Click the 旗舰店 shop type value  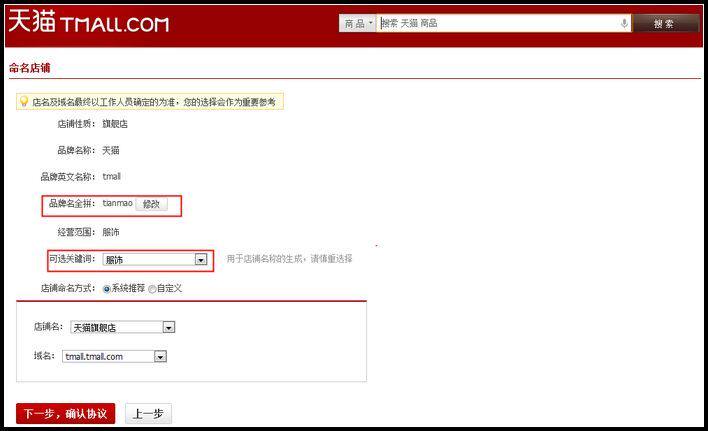(115, 124)
